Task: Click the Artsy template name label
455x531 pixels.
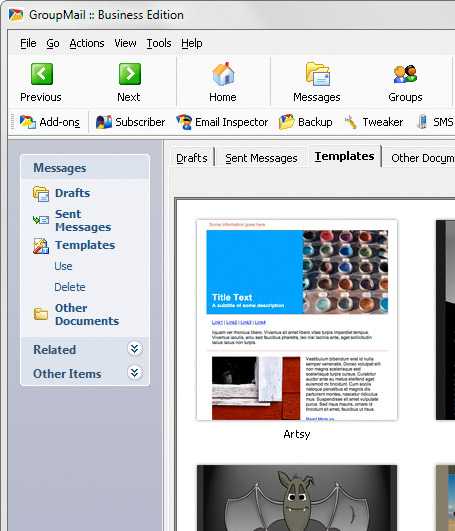Action: [x=297, y=434]
